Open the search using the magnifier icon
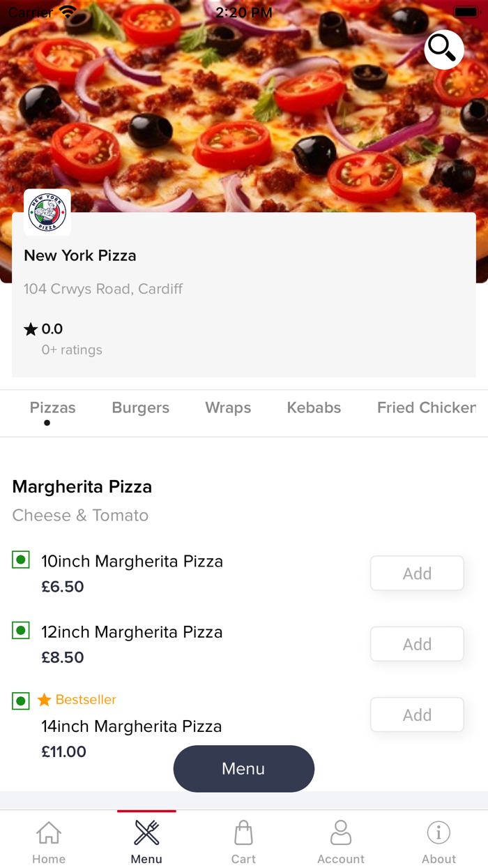 pos(443,50)
